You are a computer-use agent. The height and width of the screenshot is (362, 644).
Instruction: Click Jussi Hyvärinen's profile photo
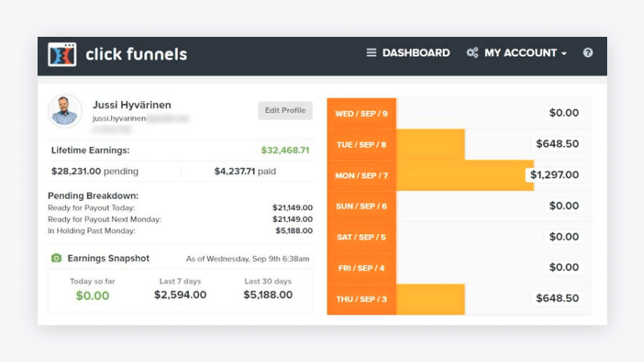click(64, 110)
